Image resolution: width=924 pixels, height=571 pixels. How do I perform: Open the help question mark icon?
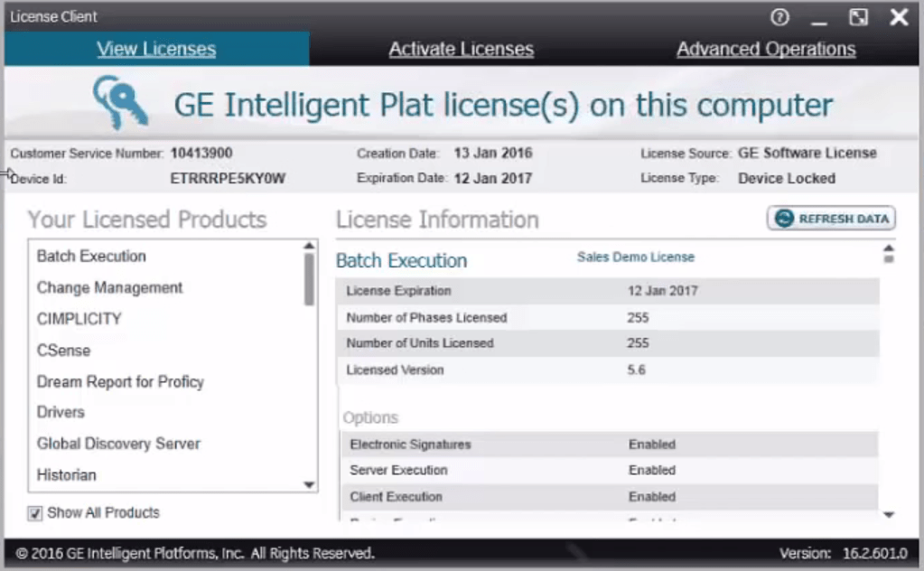coord(779,17)
